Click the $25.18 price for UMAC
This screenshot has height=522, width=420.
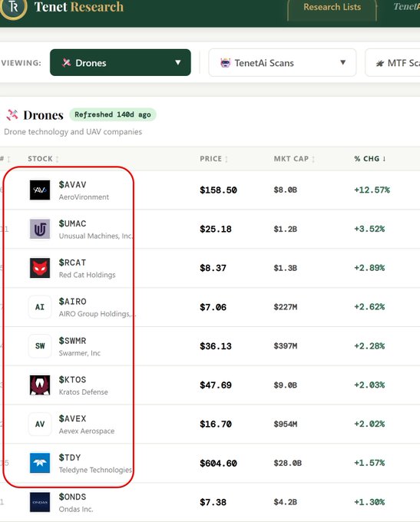pos(216,229)
